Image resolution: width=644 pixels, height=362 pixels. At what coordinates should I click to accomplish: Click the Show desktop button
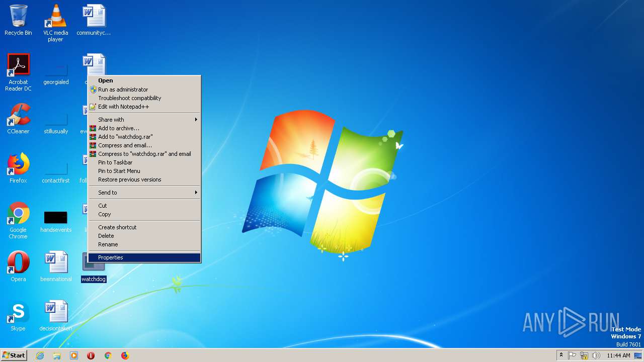point(638,355)
